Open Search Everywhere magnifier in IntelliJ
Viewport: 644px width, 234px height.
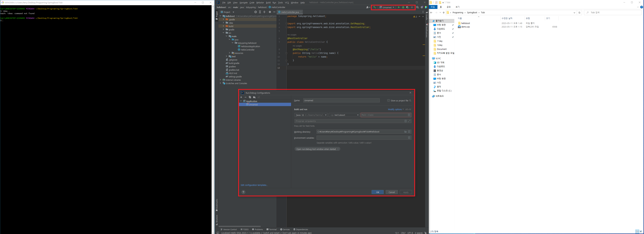417,7
